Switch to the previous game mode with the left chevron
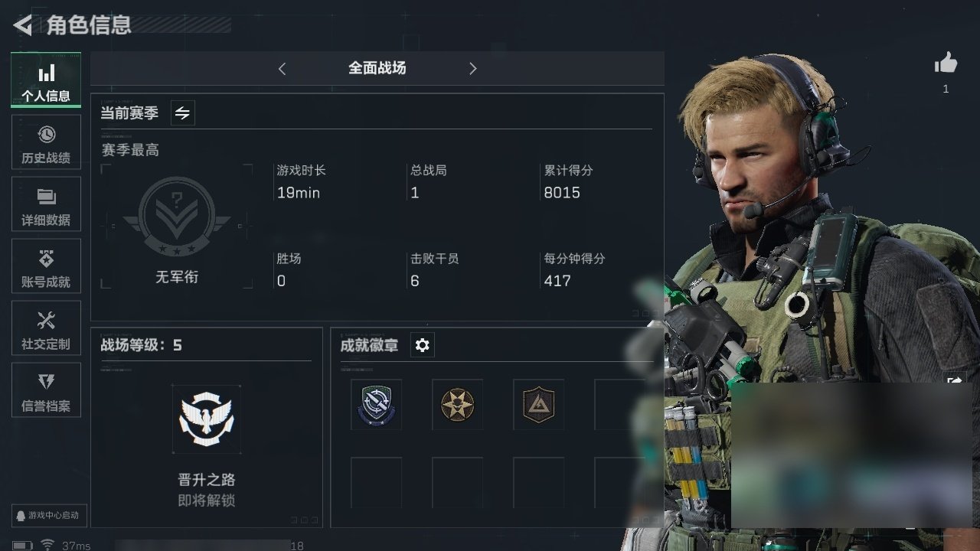This screenshot has width=980, height=551. pyautogui.click(x=282, y=69)
